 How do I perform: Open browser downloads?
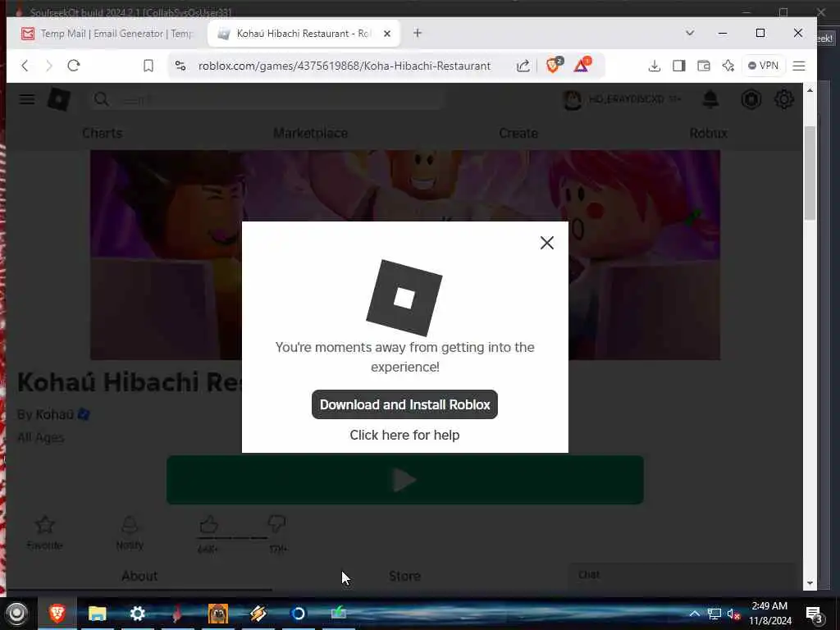coord(654,66)
